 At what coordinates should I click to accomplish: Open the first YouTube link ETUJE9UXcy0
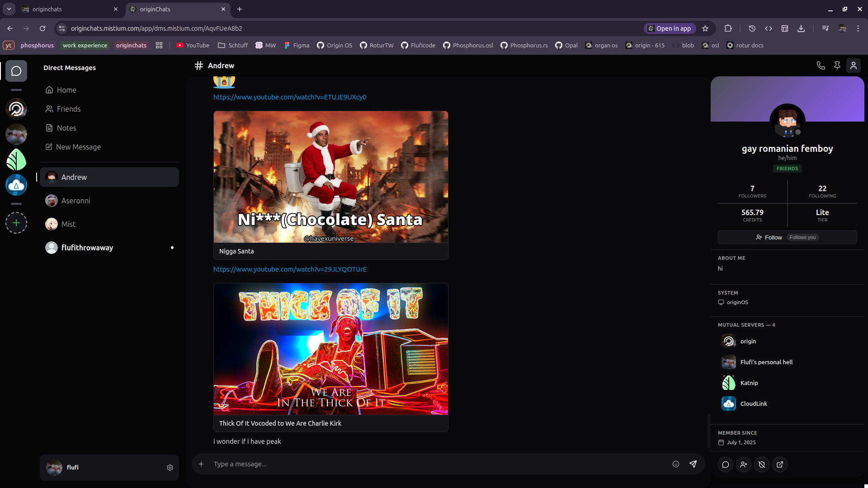(290, 97)
